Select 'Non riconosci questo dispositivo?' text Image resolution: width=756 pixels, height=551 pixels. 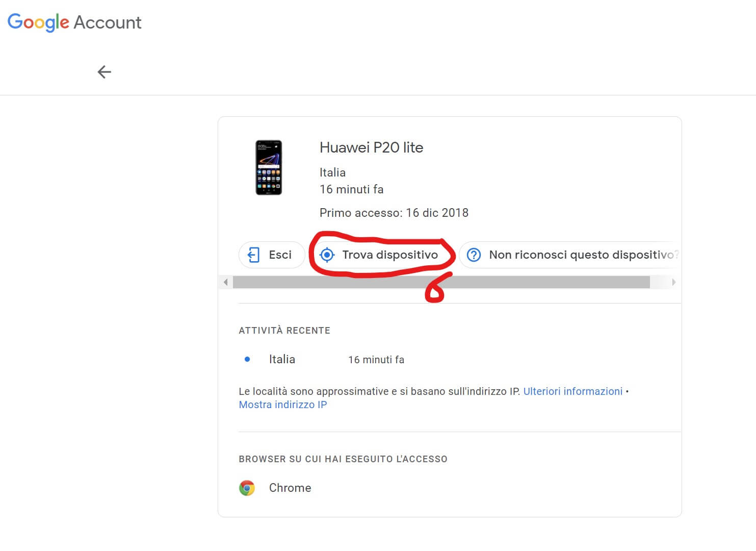click(x=581, y=255)
